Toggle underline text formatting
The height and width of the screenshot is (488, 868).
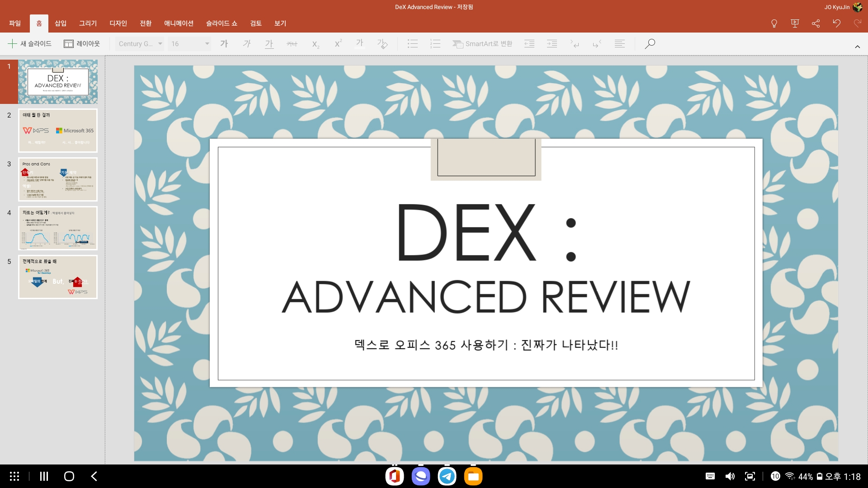tap(269, 44)
